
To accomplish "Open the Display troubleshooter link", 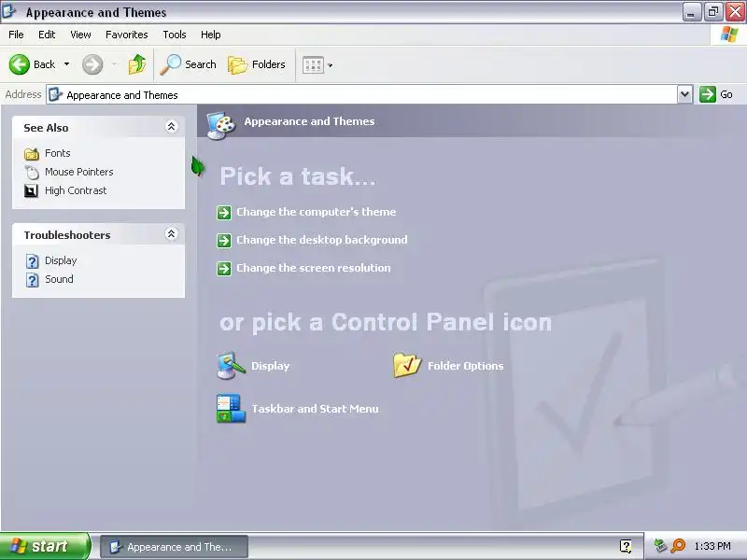I will [x=61, y=260].
